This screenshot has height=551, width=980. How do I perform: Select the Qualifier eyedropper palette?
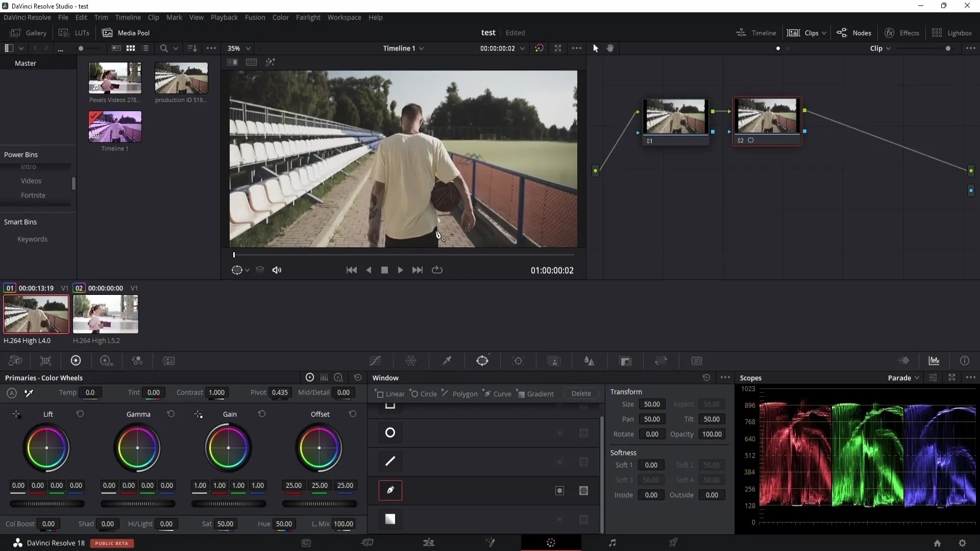tap(447, 361)
